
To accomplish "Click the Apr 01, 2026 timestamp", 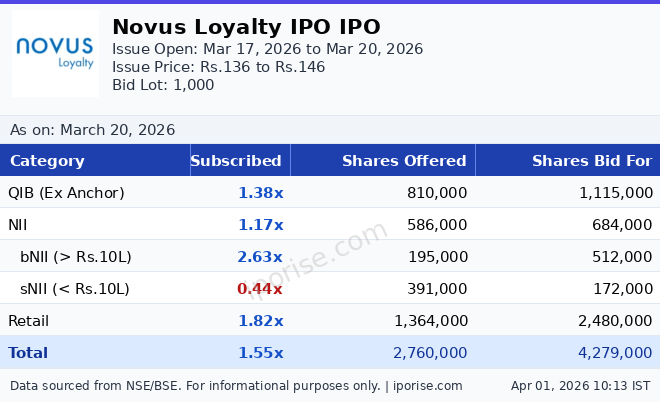I will pyautogui.click(x=580, y=385).
